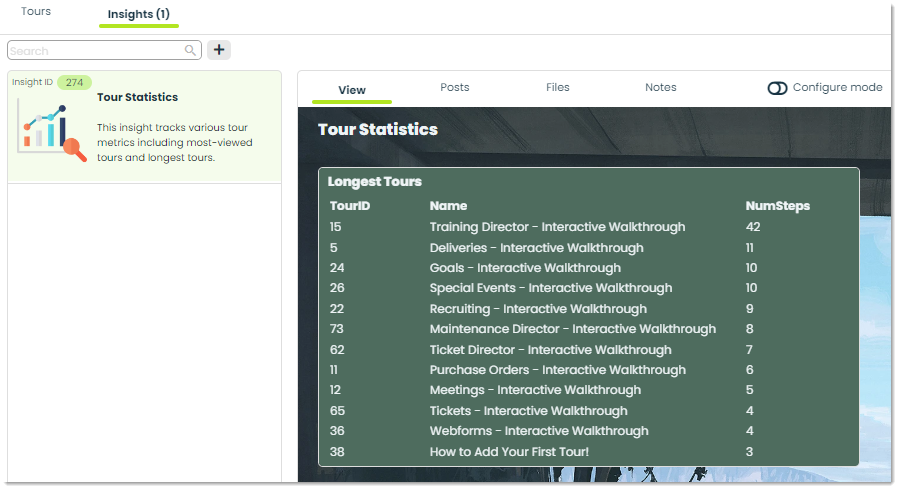Select Ticket Director - Interactive Walkthrough row
This screenshot has height=490, width=899.
click(588, 350)
